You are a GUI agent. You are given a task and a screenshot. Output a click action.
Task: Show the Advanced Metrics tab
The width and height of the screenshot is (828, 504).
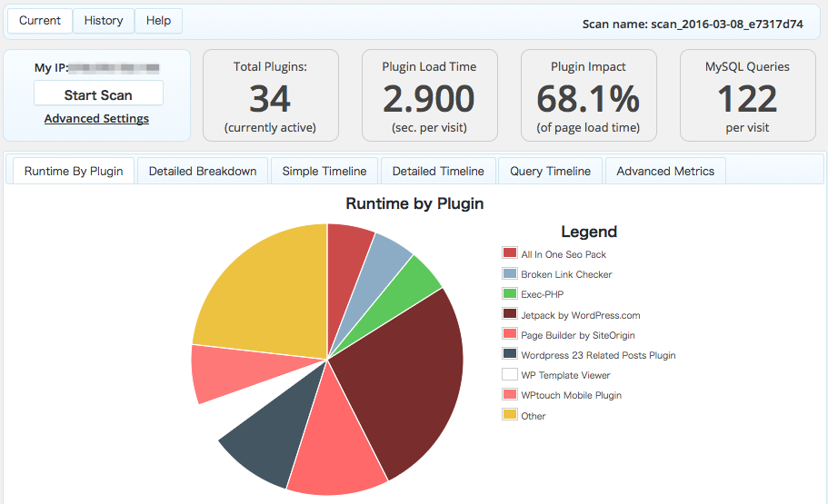coord(665,171)
